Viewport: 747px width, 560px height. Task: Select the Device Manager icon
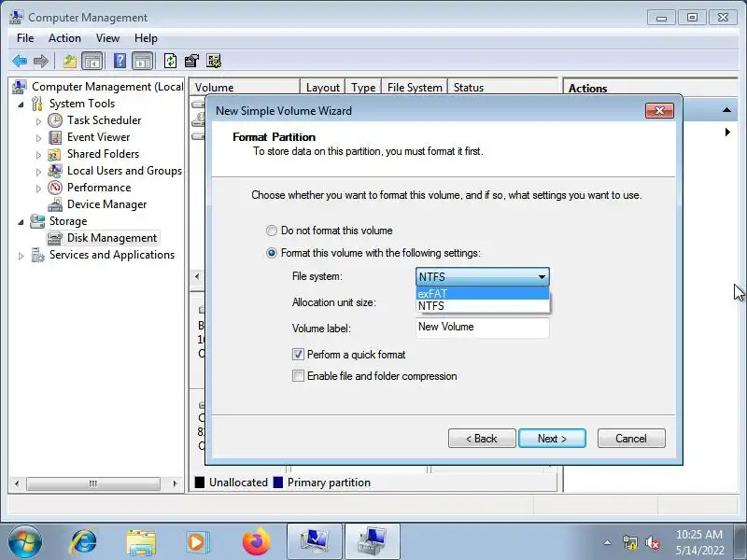(55, 204)
